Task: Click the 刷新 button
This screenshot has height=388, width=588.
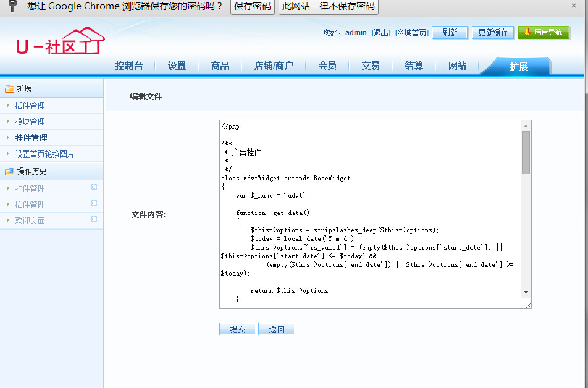Action: (450, 33)
